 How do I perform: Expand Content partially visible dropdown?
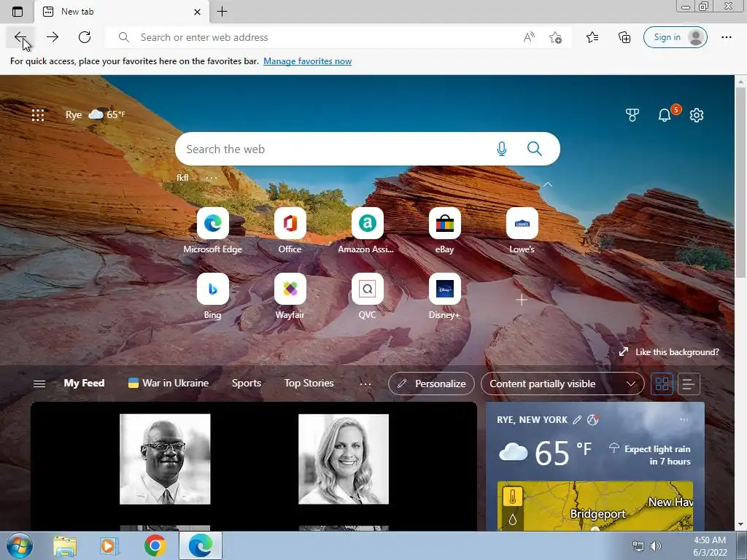(x=562, y=384)
